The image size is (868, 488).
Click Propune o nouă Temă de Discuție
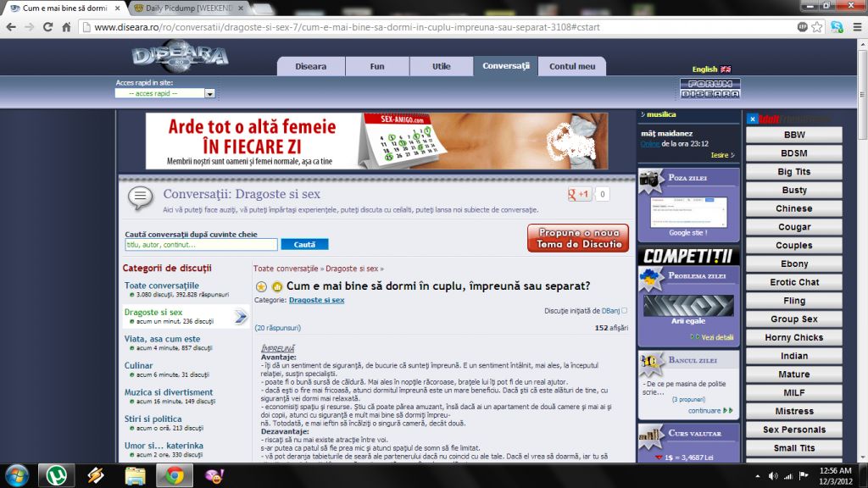tap(578, 238)
